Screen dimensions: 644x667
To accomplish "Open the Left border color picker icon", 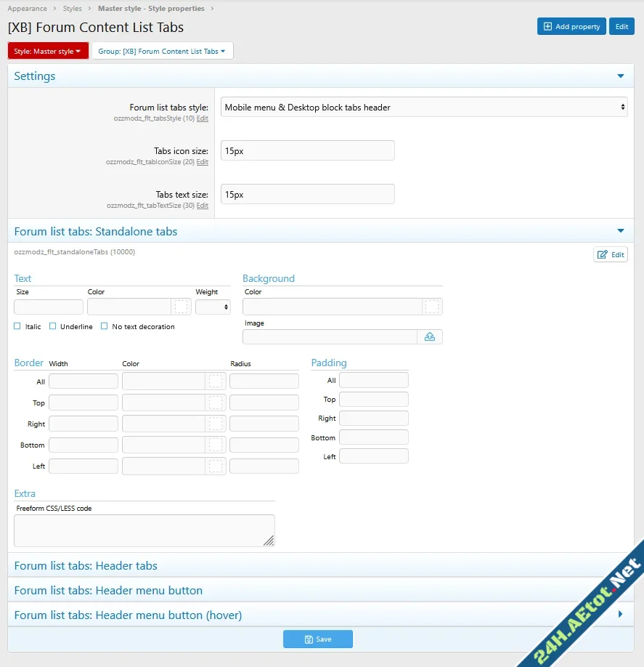I will click(x=215, y=465).
